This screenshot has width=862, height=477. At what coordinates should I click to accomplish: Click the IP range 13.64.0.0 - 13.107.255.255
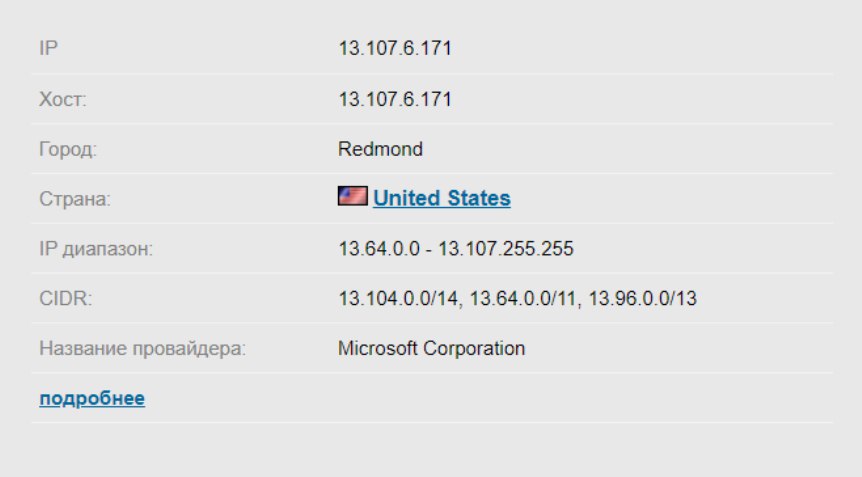point(456,248)
